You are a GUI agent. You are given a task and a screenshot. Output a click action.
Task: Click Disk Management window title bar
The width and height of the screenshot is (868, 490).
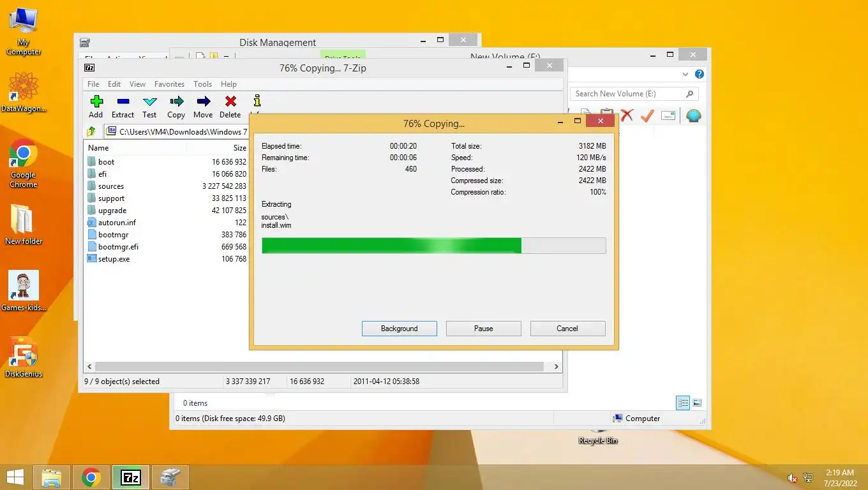click(x=278, y=43)
